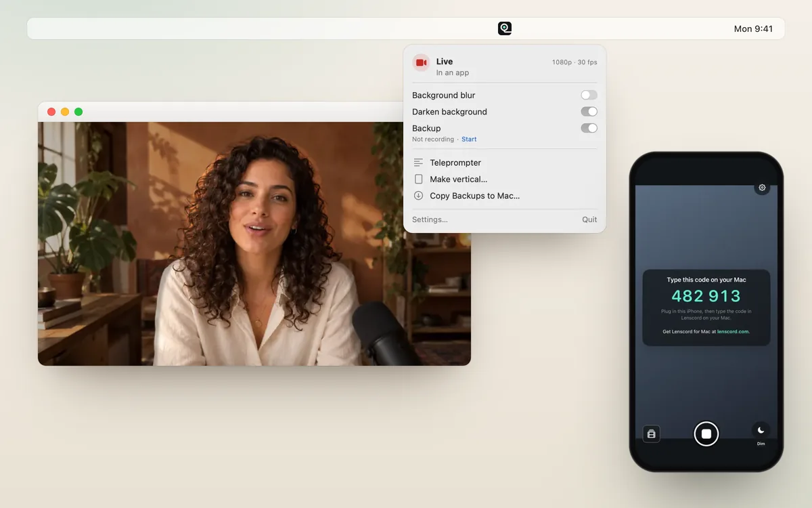
Task: Click the red Live camera icon
Action: (x=421, y=62)
